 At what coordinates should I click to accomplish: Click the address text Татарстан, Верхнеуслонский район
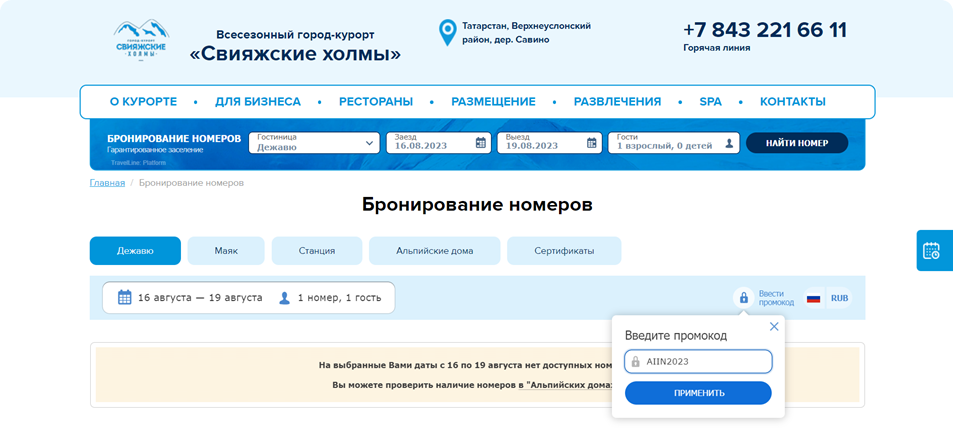[x=526, y=33]
